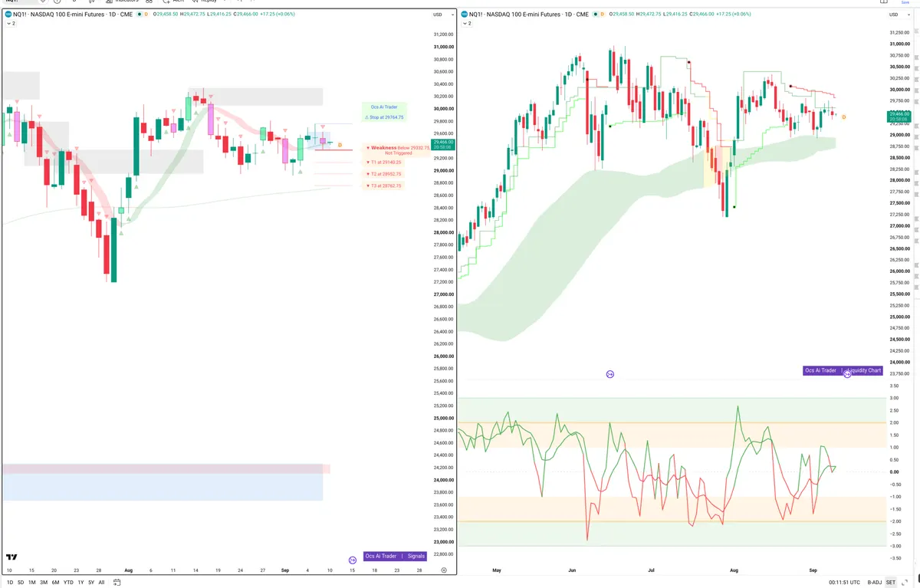The width and height of the screenshot is (920, 588).
Task: Expand the indicator legend '2' on right chart
Action: [465, 24]
